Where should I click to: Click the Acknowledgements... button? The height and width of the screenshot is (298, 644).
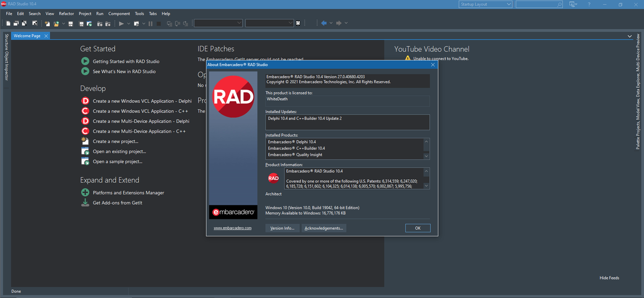(x=324, y=228)
